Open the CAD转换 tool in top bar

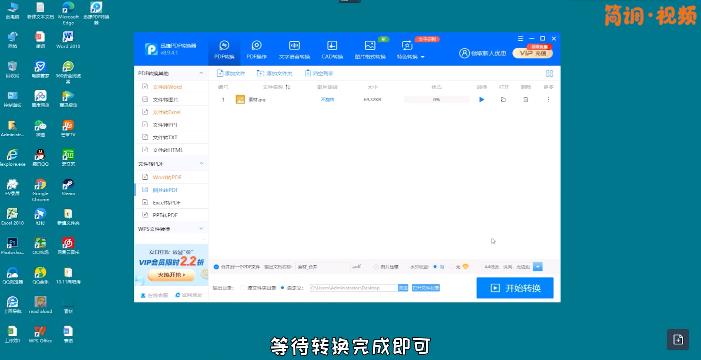point(332,50)
